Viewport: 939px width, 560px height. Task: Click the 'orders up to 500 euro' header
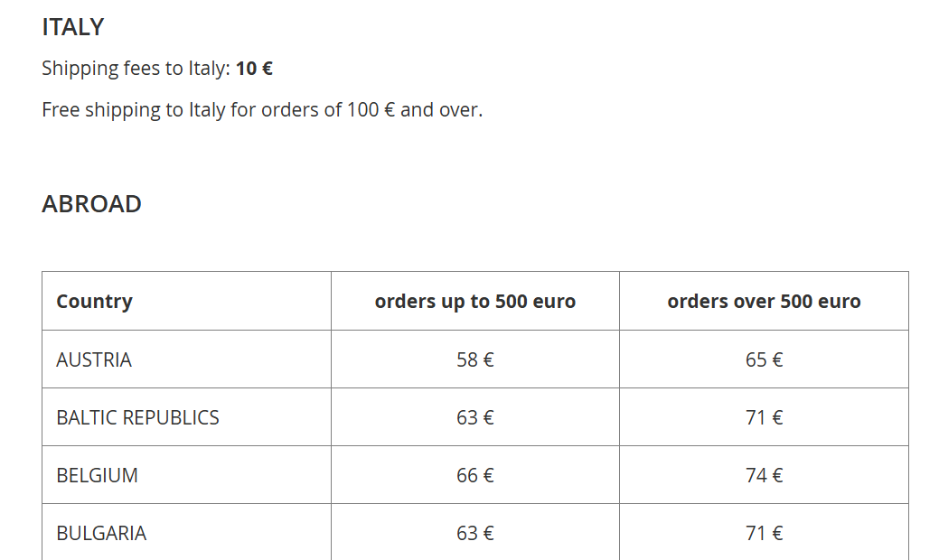(475, 302)
